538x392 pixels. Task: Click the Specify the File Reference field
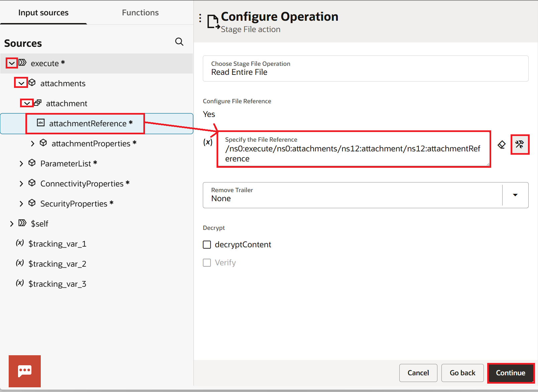click(354, 149)
